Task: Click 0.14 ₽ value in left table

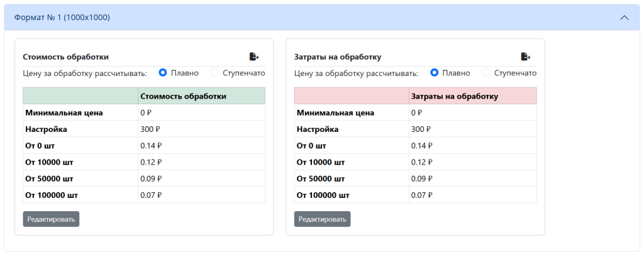Action: click(x=151, y=146)
